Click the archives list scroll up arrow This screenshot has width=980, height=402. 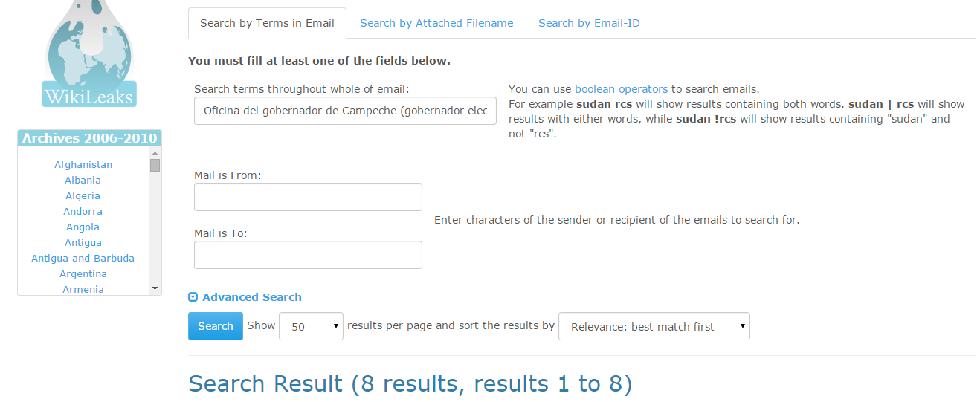(155, 152)
